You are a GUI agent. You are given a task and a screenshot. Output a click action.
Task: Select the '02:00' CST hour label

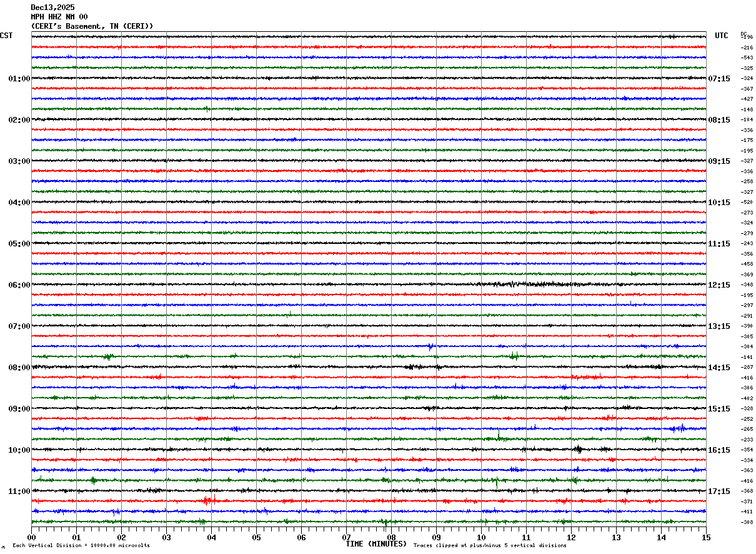[x=19, y=120]
